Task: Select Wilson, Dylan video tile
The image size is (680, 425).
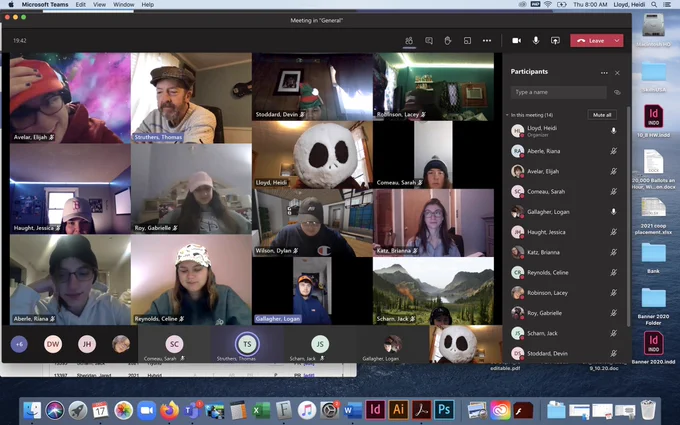Action: pyautogui.click(x=312, y=222)
